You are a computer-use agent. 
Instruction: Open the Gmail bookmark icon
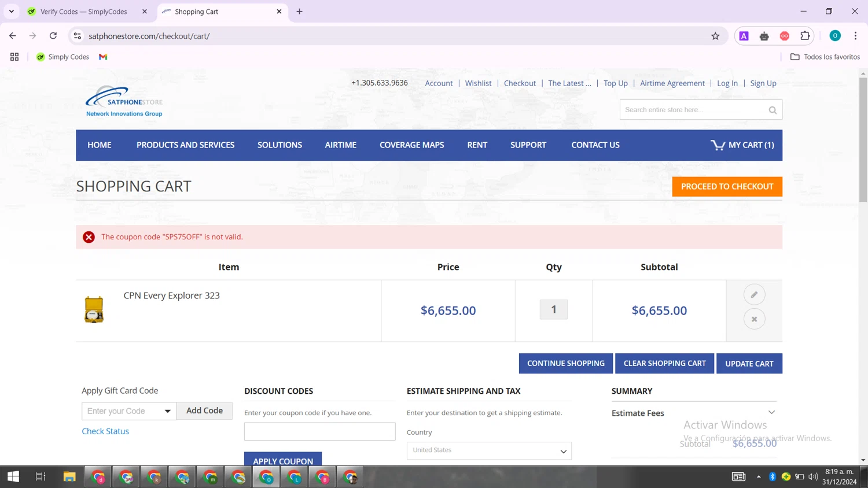tap(103, 57)
